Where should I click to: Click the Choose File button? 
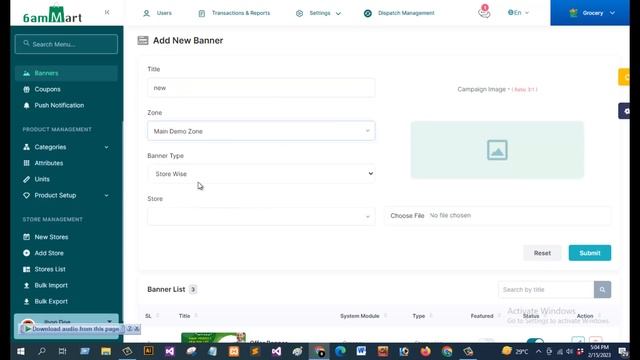407,216
